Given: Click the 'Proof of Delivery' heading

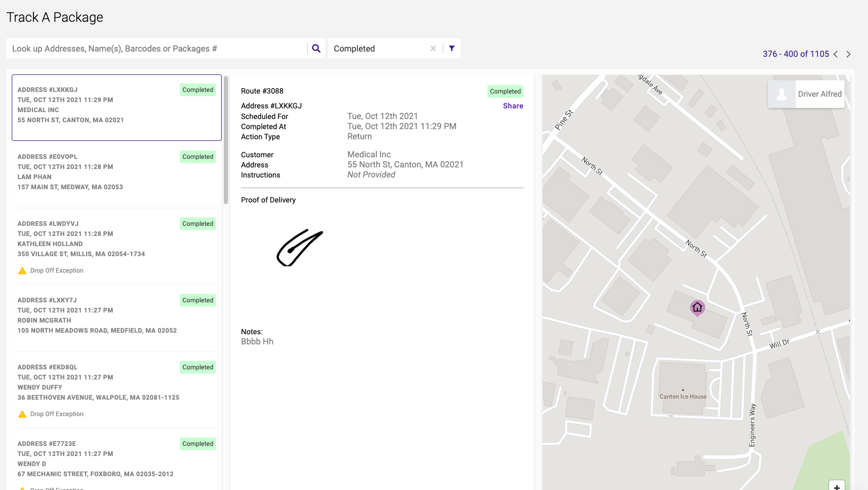Looking at the screenshot, I should click(x=268, y=200).
